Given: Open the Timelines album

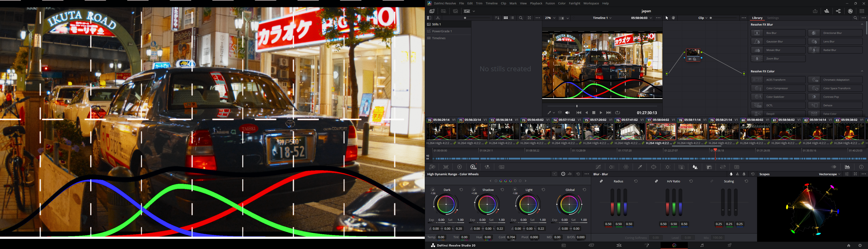Looking at the screenshot, I should tap(448, 38).
